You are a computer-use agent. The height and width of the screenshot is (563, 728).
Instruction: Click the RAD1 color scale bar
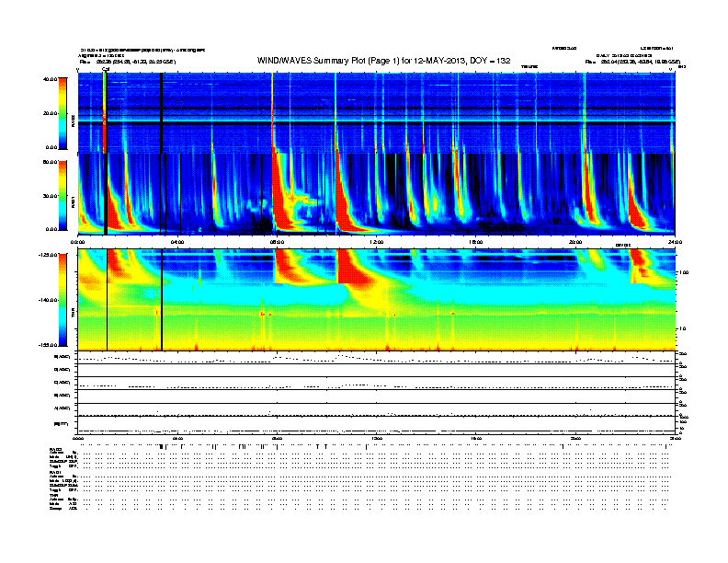pos(63,196)
